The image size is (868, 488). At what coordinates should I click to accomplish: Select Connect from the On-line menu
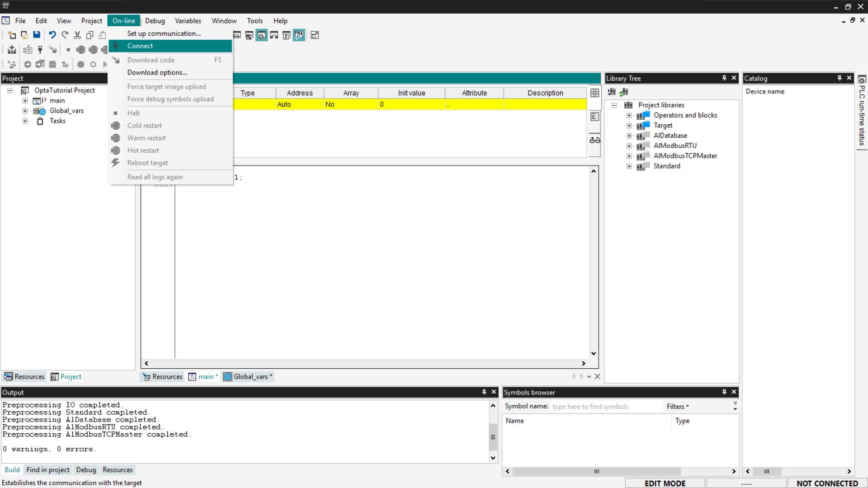coord(140,46)
